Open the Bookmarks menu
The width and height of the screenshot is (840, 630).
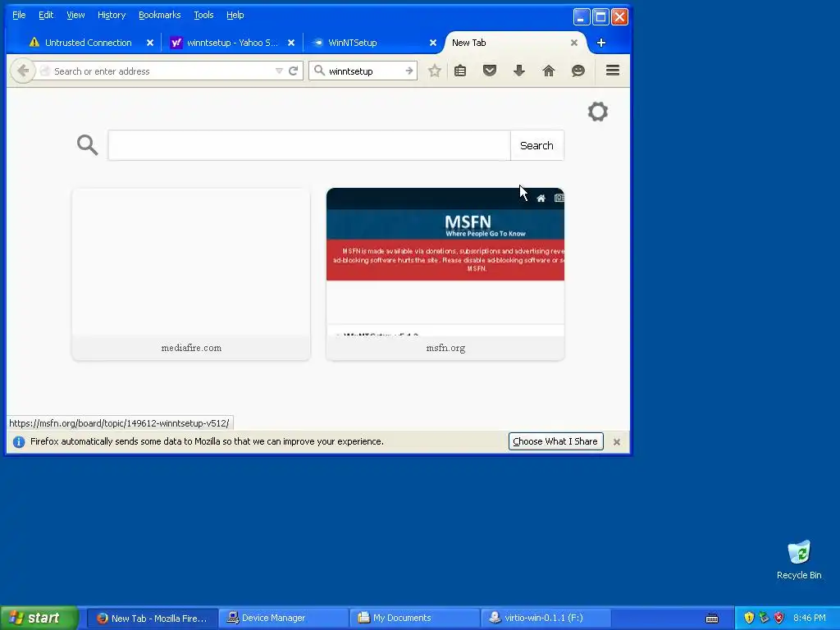coord(160,15)
